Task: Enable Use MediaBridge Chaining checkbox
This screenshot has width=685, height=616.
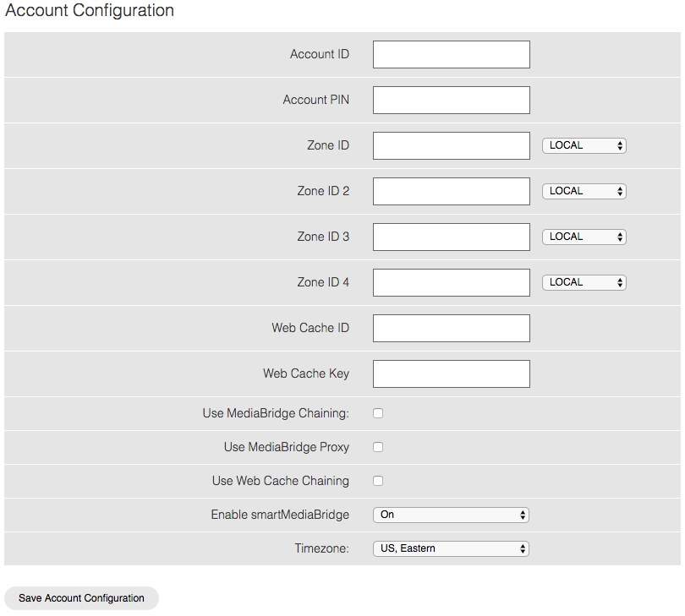Action: pos(378,413)
